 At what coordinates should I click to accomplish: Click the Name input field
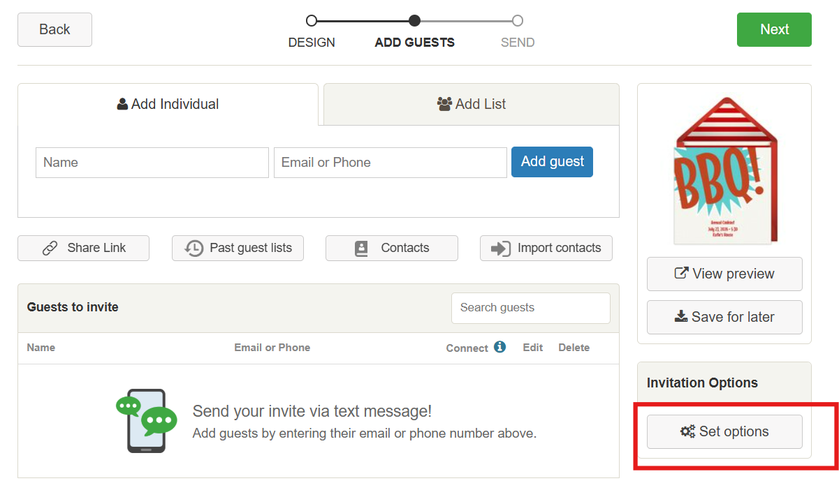pyautogui.click(x=152, y=163)
